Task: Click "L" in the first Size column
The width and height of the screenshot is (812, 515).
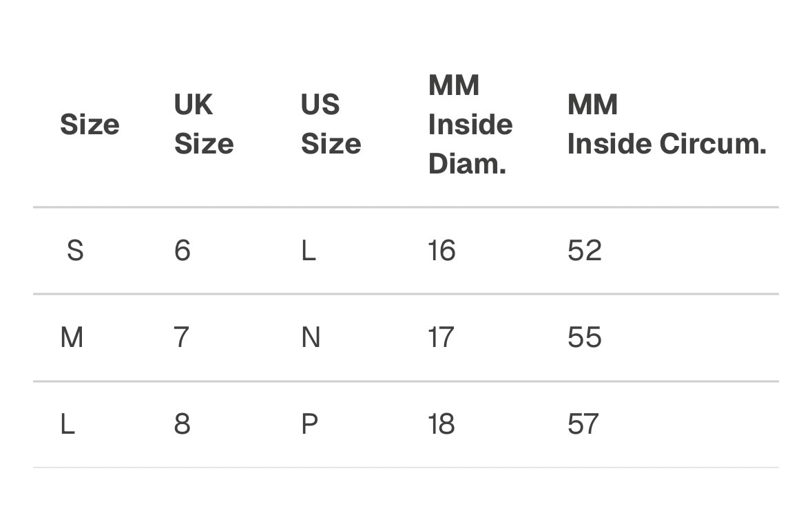Action: pyautogui.click(x=67, y=424)
